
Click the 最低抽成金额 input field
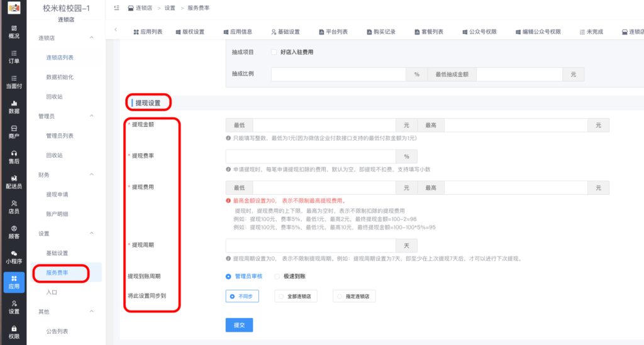pyautogui.click(x=519, y=74)
